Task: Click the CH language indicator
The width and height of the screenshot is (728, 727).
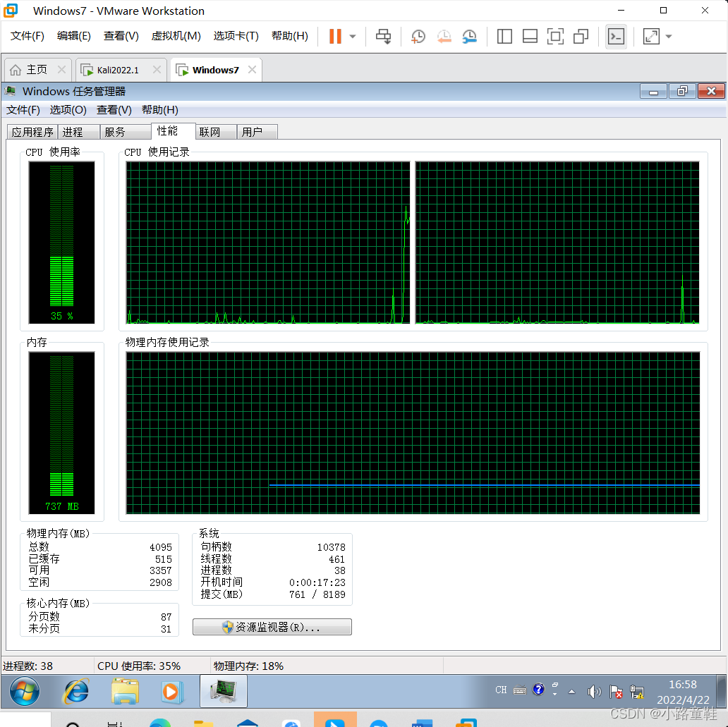Action: pyautogui.click(x=501, y=690)
